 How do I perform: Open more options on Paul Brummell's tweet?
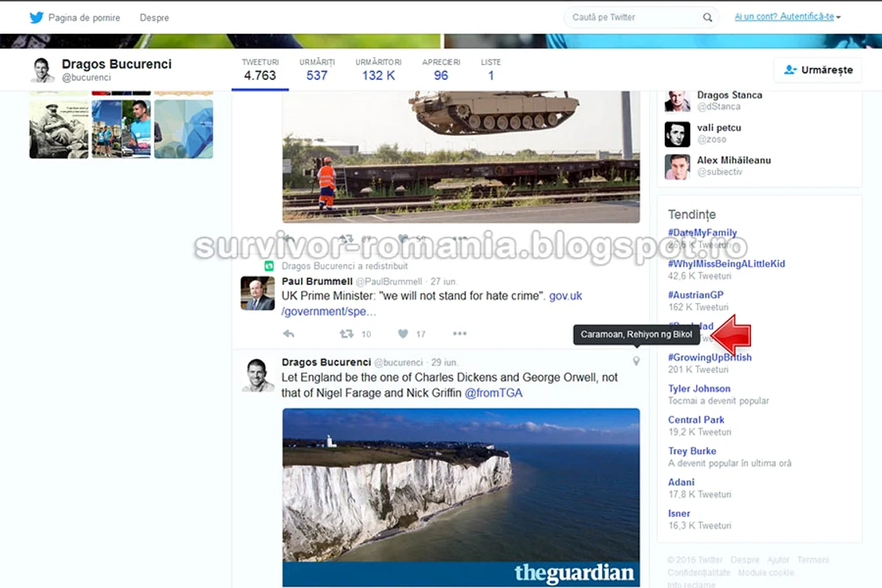(459, 334)
